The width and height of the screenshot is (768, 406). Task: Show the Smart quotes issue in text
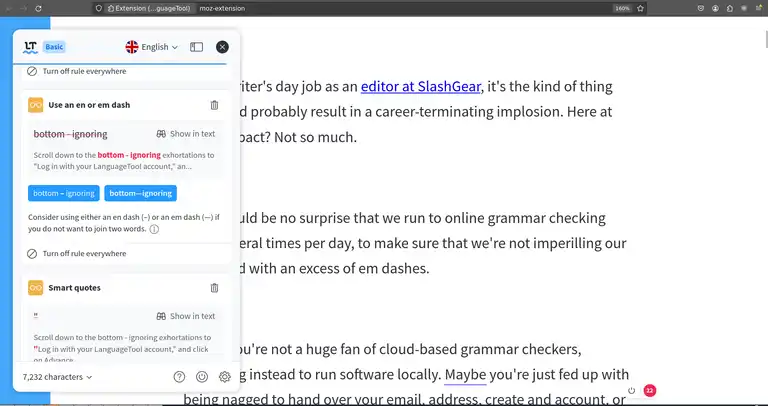point(186,316)
